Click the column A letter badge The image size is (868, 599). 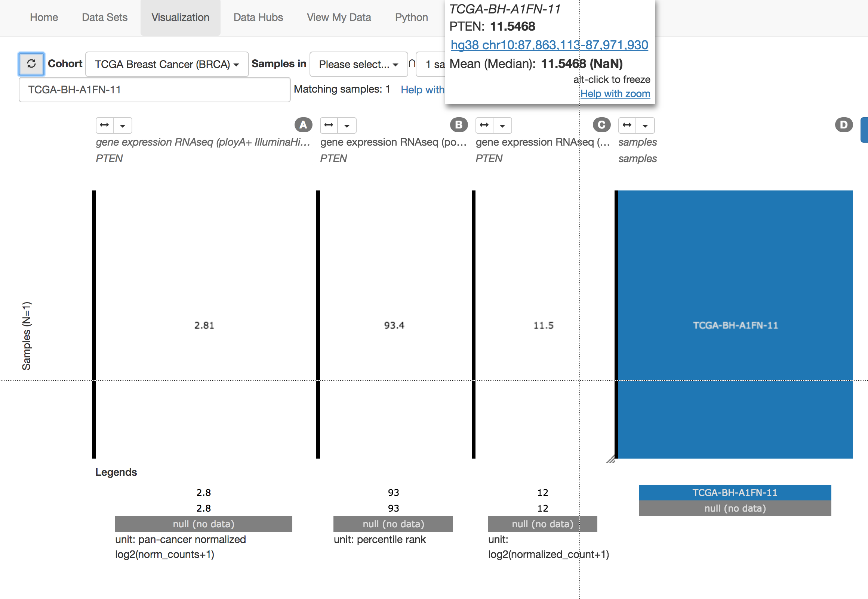[304, 125]
